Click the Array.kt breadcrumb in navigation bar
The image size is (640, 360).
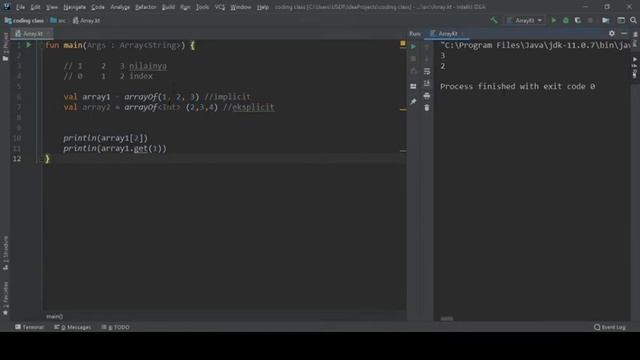pos(86,20)
